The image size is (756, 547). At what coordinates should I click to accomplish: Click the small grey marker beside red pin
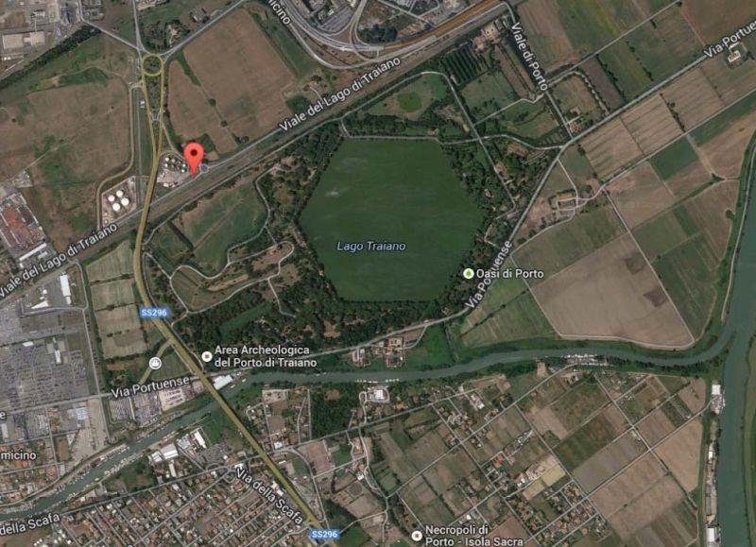click(204, 168)
